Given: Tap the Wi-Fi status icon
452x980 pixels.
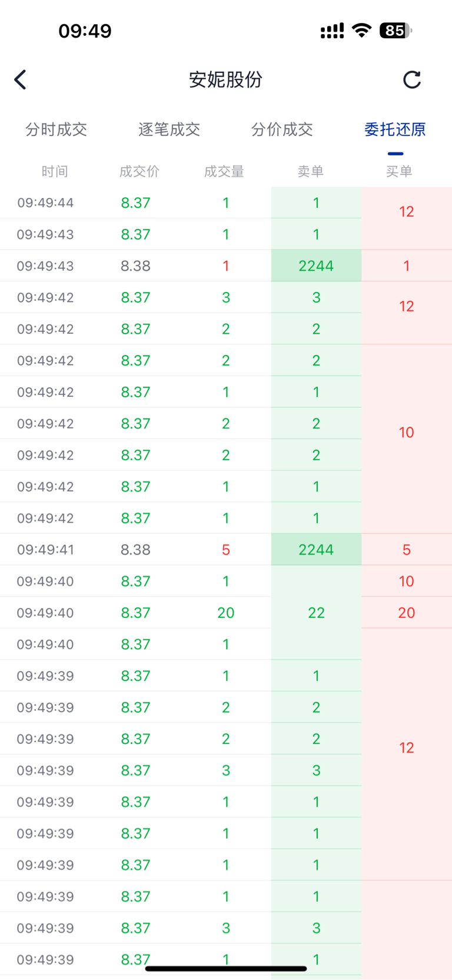Looking at the screenshot, I should point(361,31).
